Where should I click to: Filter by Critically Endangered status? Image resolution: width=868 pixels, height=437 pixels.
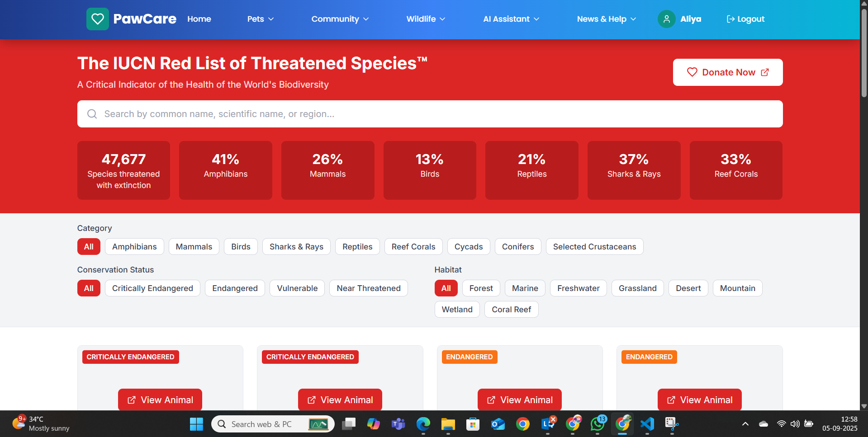point(152,288)
